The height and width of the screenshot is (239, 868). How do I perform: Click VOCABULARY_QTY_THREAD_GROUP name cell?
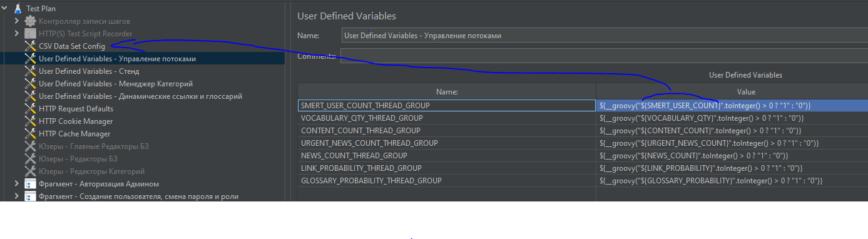447,118
